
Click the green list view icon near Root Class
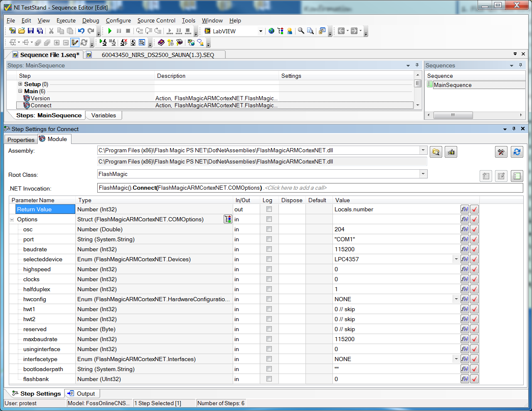pyautogui.click(x=517, y=176)
